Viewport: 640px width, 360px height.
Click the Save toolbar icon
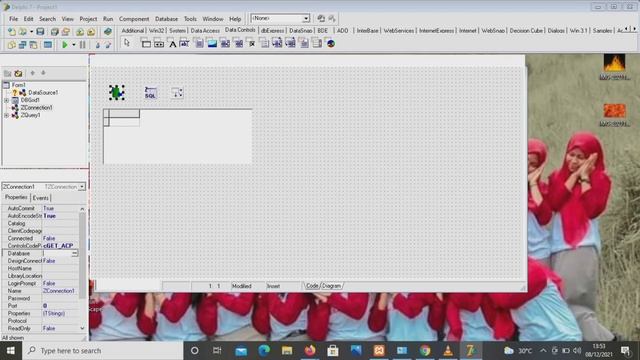[x=40, y=31]
